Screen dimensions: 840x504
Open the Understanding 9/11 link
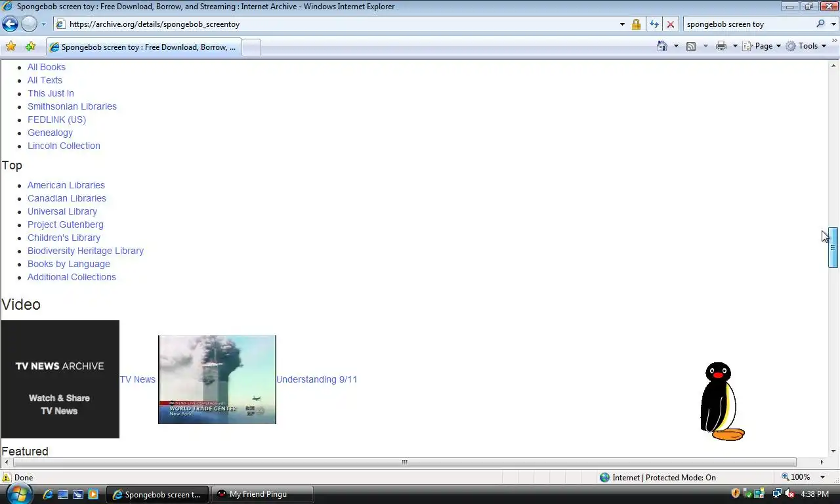(x=316, y=379)
